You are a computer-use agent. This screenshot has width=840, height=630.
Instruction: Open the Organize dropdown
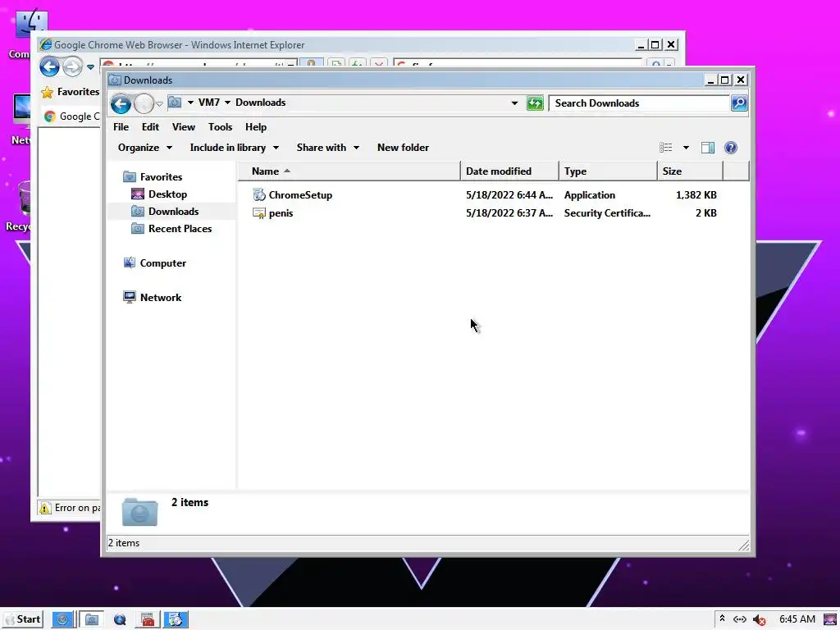(x=145, y=148)
